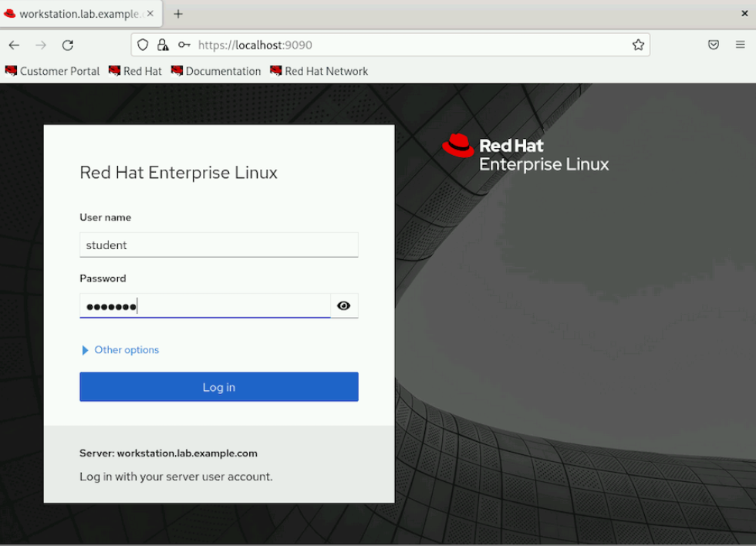Select the workstation.lab.example browser tab

(x=81, y=13)
